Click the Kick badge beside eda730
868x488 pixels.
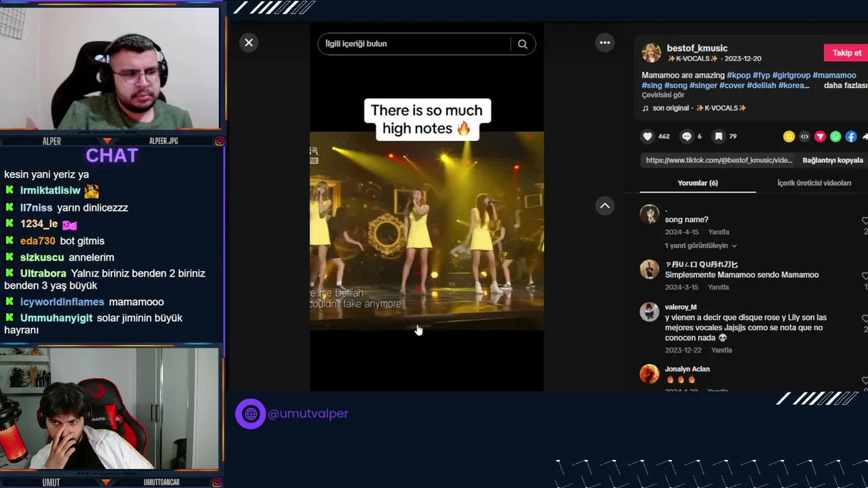[9, 241]
